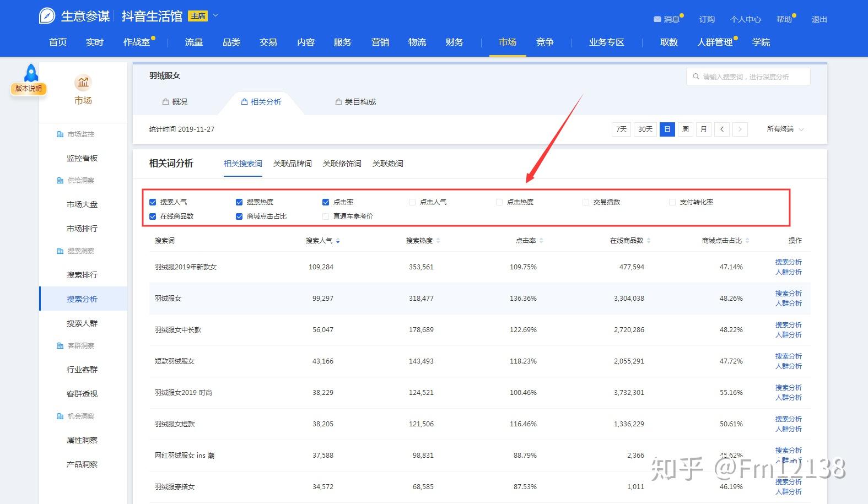
Task: Open the 所有终端 dropdown
Action: point(785,129)
